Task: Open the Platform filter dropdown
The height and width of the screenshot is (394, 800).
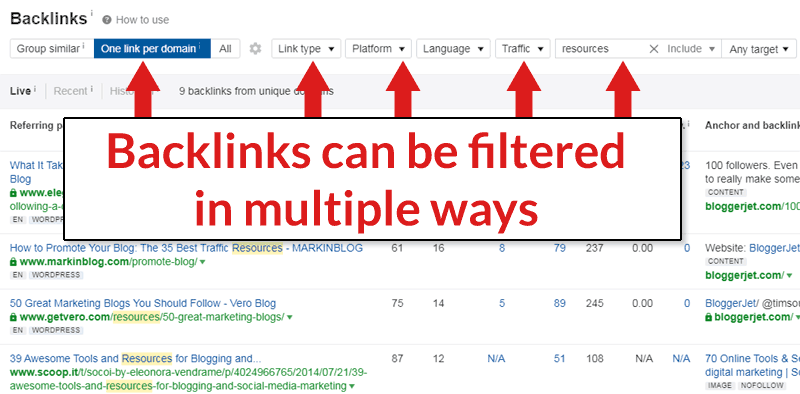Action: click(379, 48)
